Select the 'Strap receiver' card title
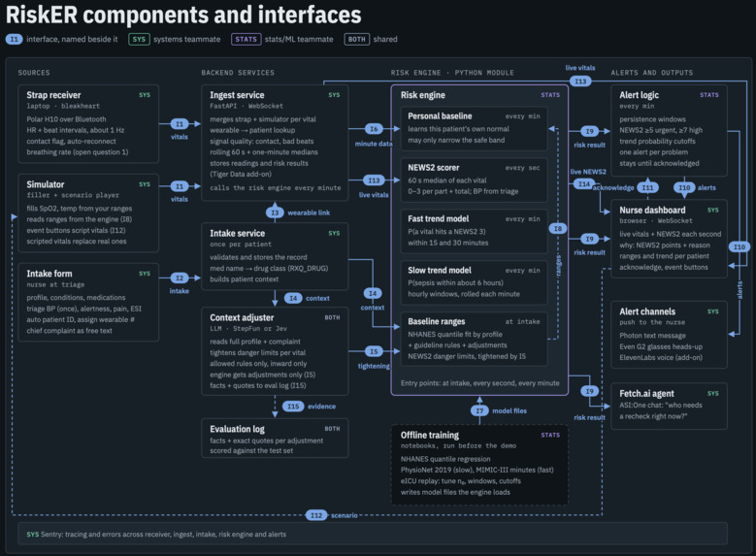756x556 pixels. point(53,95)
